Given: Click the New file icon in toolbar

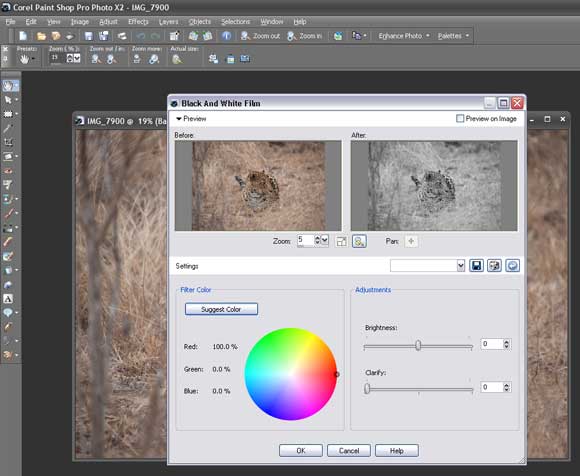Looking at the screenshot, I should coord(23,36).
